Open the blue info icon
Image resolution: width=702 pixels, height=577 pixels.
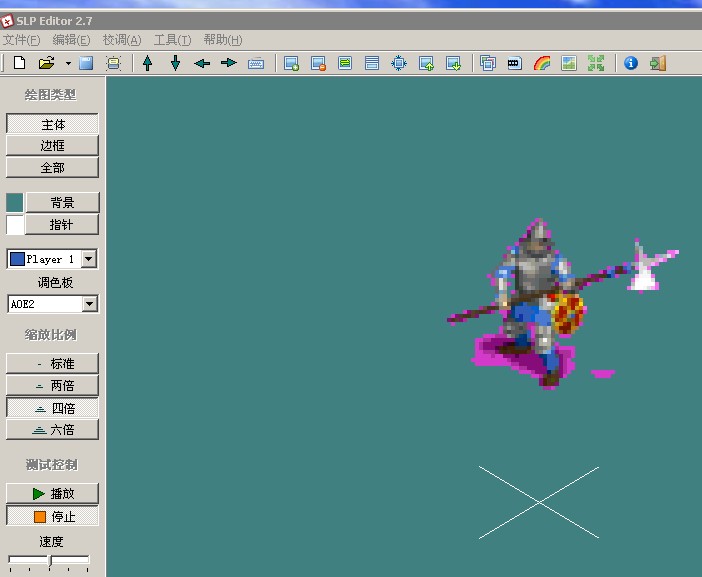pyautogui.click(x=631, y=63)
